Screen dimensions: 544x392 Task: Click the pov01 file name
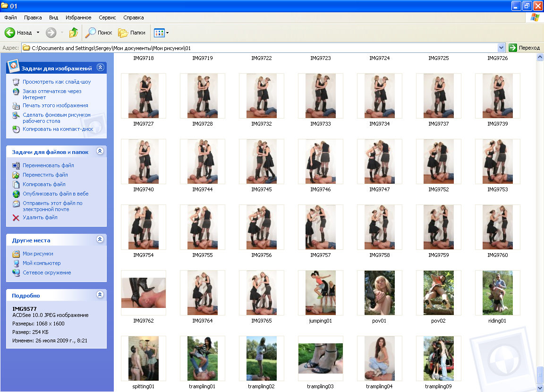pos(379,321)
